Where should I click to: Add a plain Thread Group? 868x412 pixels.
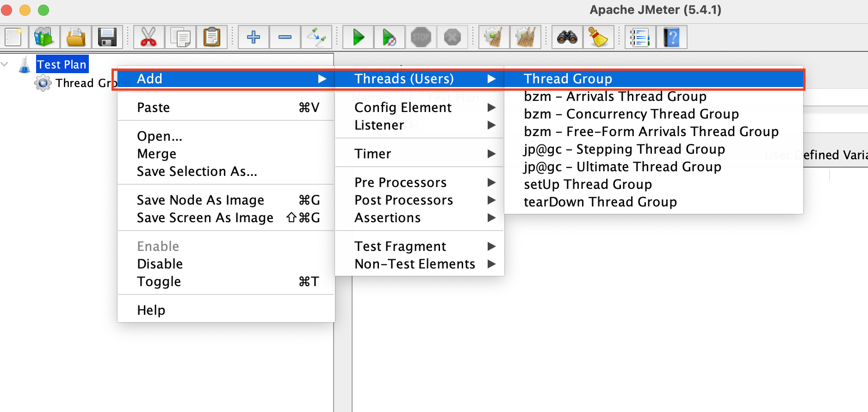[653, 79]
